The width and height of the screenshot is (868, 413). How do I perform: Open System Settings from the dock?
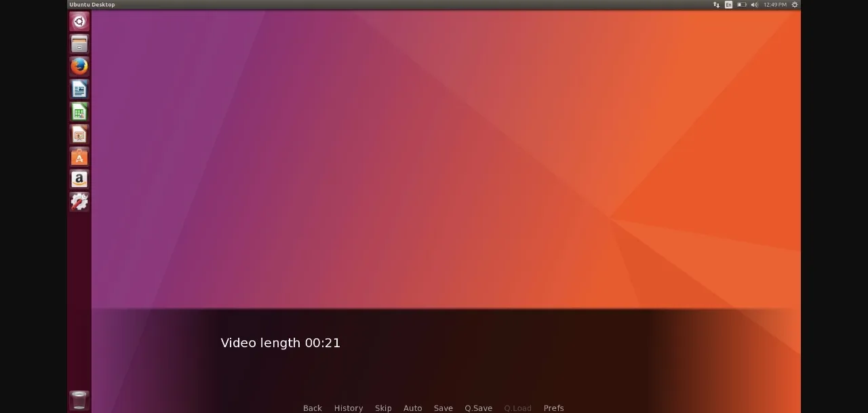(x=79, y=201)
